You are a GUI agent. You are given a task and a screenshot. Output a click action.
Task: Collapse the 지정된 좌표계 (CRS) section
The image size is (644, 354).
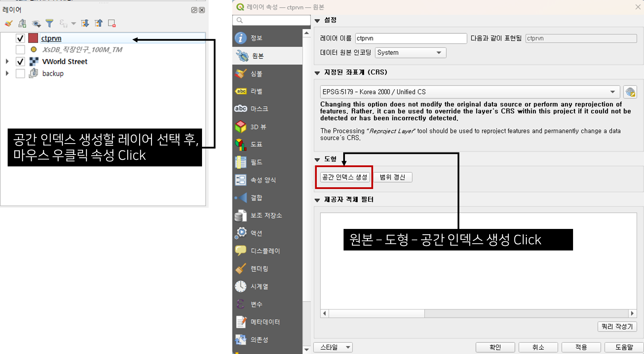pos(317,73)
